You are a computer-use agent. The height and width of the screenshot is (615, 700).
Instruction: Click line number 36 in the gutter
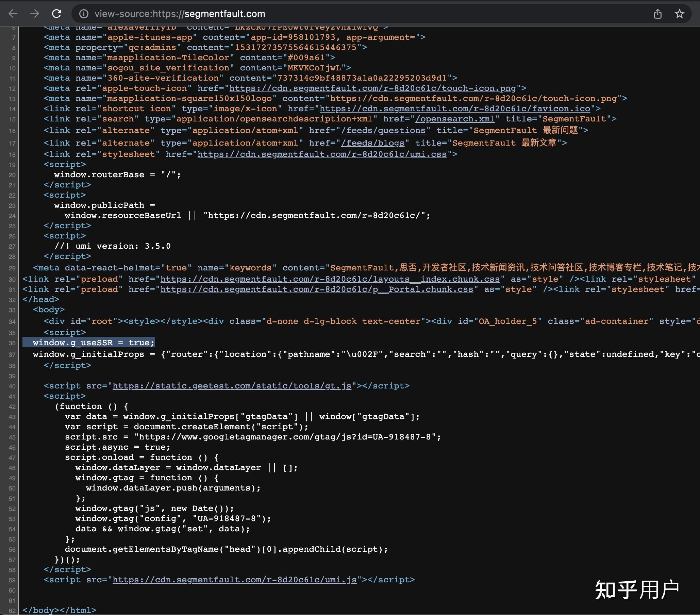click(x=13, y=343)
